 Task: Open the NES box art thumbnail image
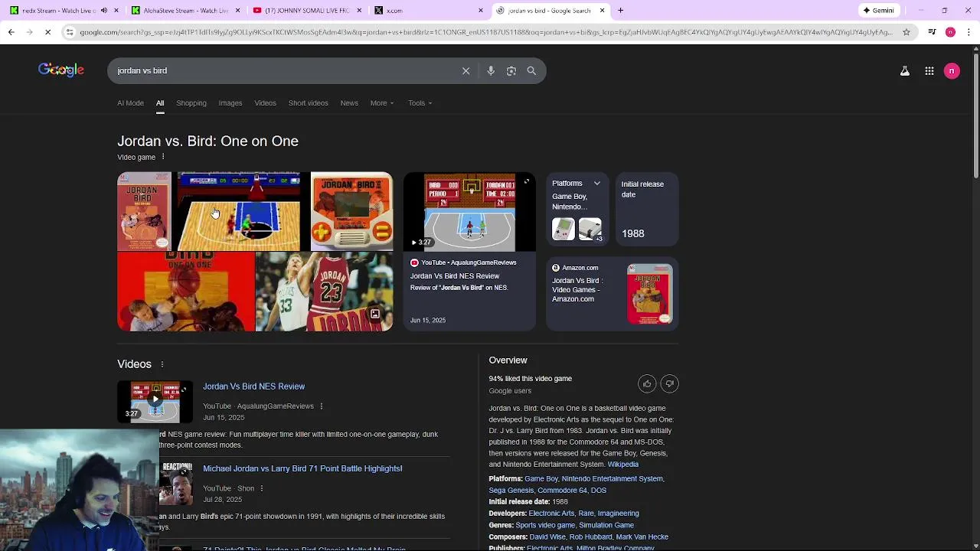tap(144, 212)
